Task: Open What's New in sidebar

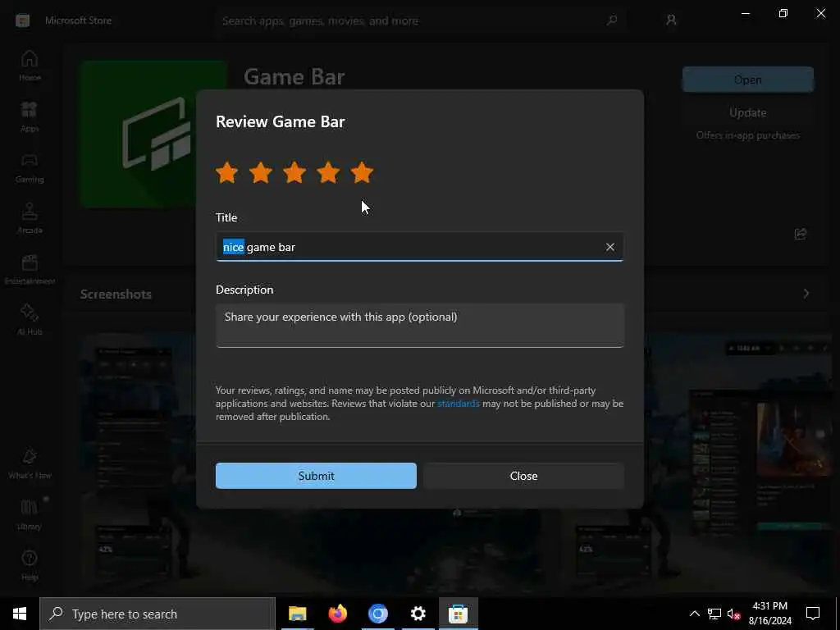Action: pos(30,464)
